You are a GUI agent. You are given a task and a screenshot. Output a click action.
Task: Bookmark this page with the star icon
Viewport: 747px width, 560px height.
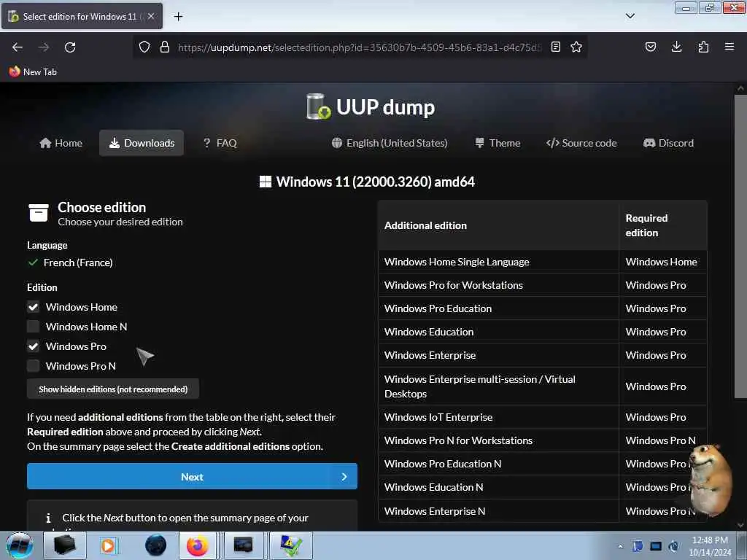click(576, 47)
